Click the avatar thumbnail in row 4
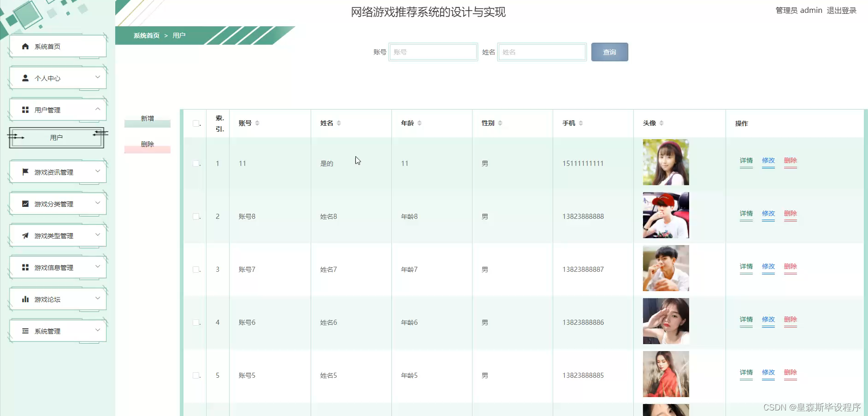Image resolution: width=868 pixels, height=416 pixels. point(666,321)
